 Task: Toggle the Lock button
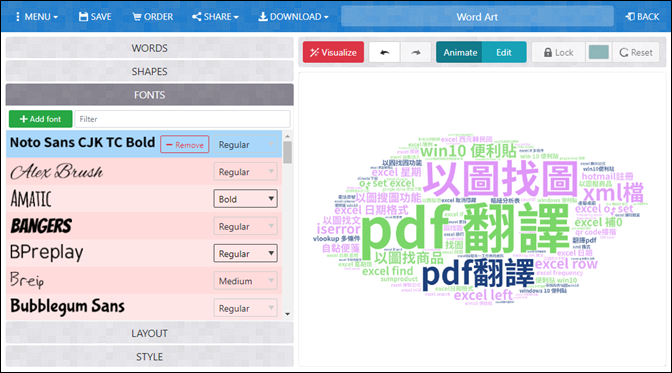point(558,52)
